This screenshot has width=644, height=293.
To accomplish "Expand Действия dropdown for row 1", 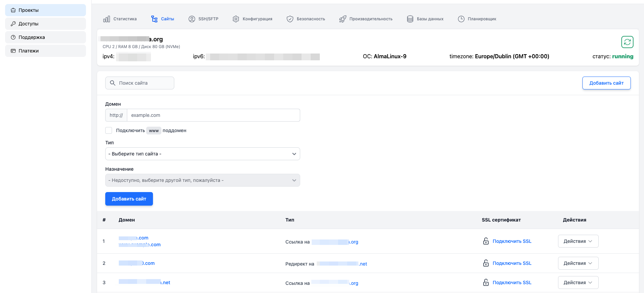I will [x=578, y=241].
